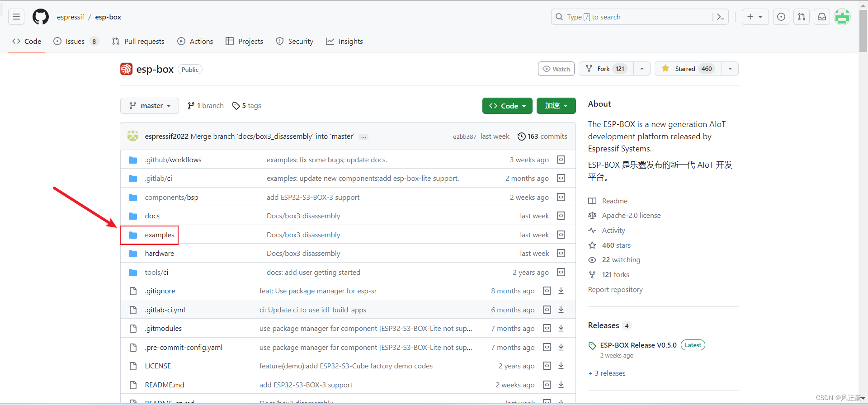Open the issues shortcut icon in header

pos(781,17)
